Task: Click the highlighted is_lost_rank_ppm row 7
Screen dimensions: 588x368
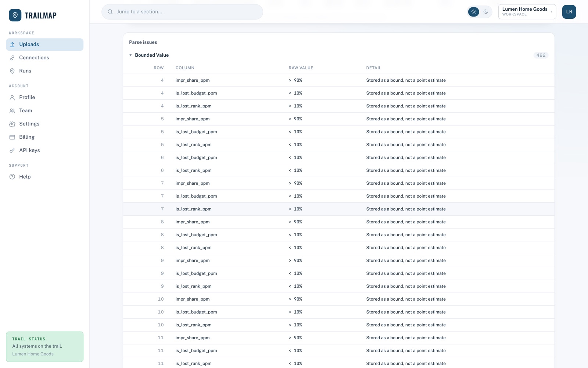Action: tap(338, 209)
